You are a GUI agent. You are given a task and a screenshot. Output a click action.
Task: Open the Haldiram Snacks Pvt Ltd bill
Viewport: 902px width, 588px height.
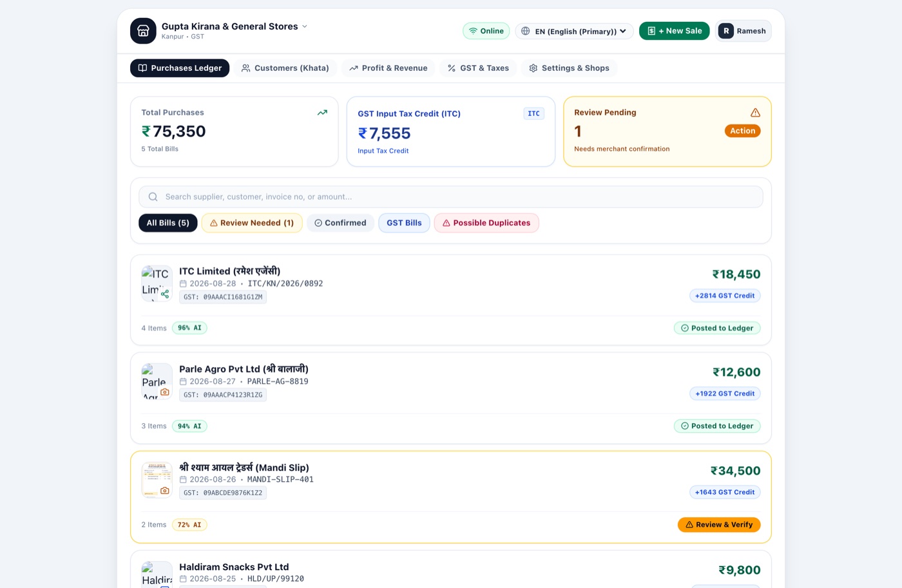pyautogui.click(x=234, y=567)
